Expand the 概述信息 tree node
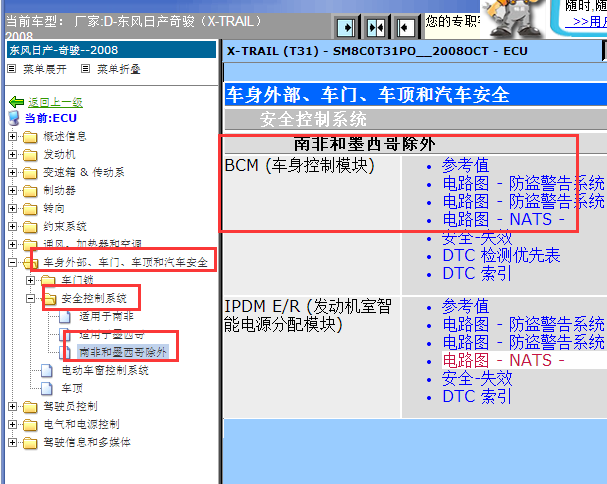607x484 pixels. tap(12, 136)
